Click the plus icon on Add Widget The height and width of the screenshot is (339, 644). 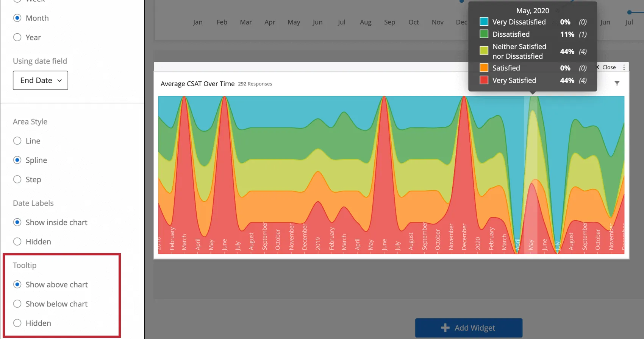click(445, 328)
